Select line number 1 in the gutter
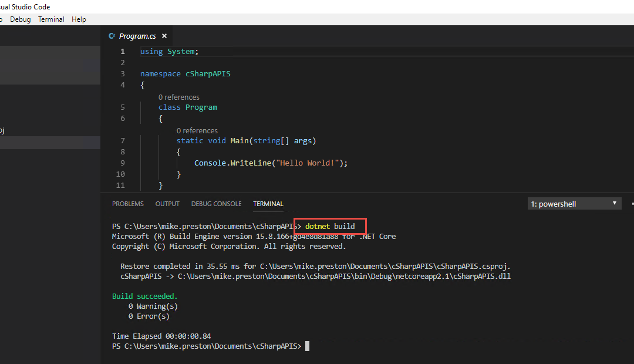This screenshot has width=634, height=364. [123, 51]
